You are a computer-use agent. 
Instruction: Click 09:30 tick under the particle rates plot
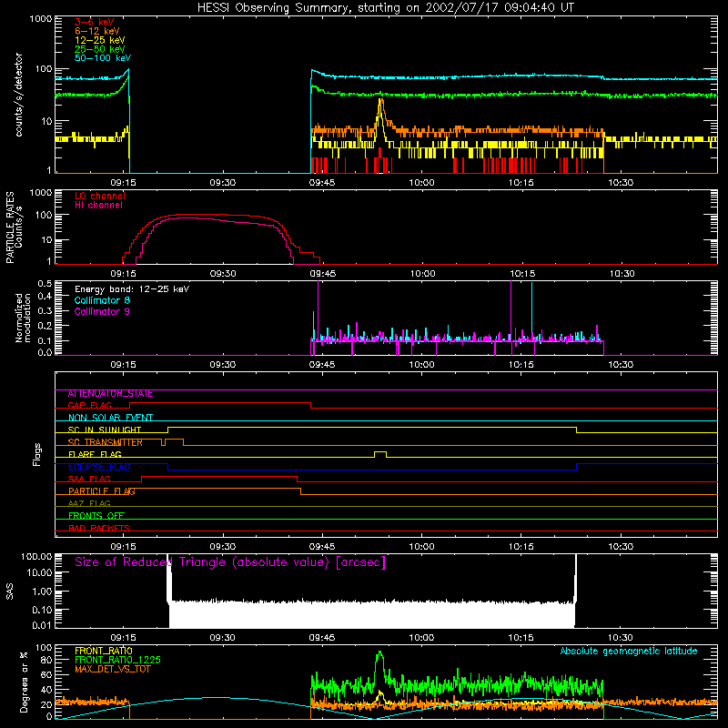tap(223, 274)
